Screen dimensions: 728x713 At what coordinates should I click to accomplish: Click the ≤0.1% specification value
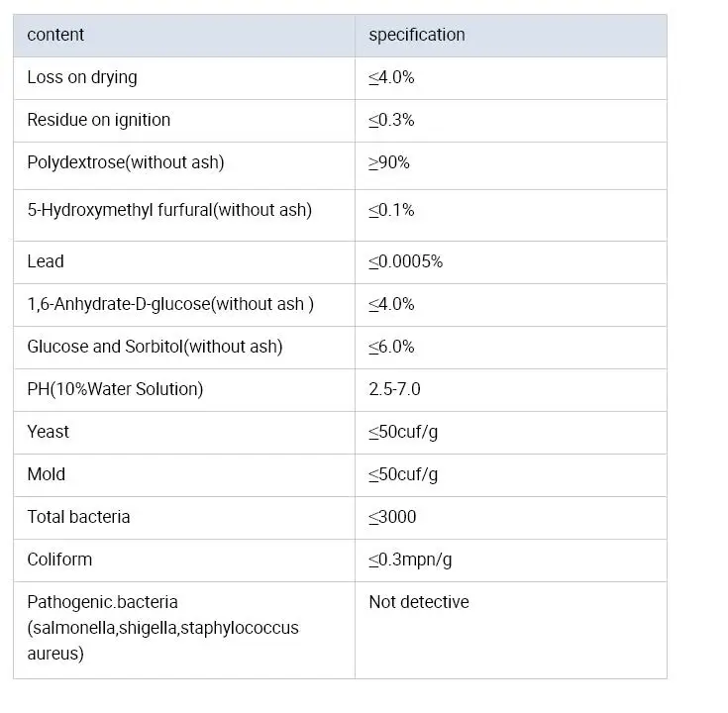(x=391, y=210)
